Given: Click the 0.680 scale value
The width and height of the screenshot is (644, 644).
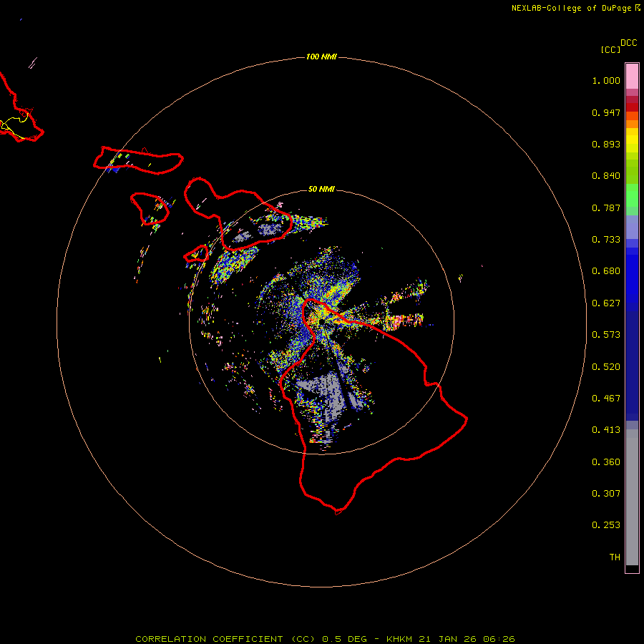Looking at the screenshot, I should coord(606,271).
